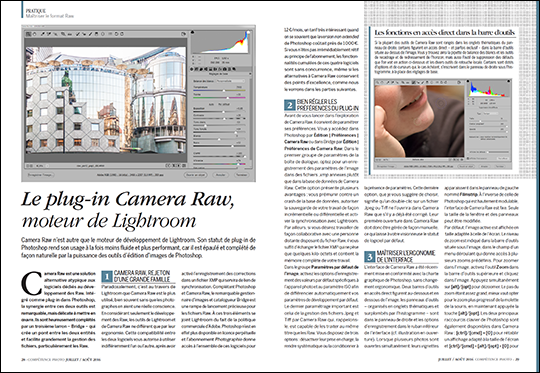Viewport: 540px width, 373px height.
Task: Select Graduated Filter in building screenshot toolbar
Action: (96, 34)
